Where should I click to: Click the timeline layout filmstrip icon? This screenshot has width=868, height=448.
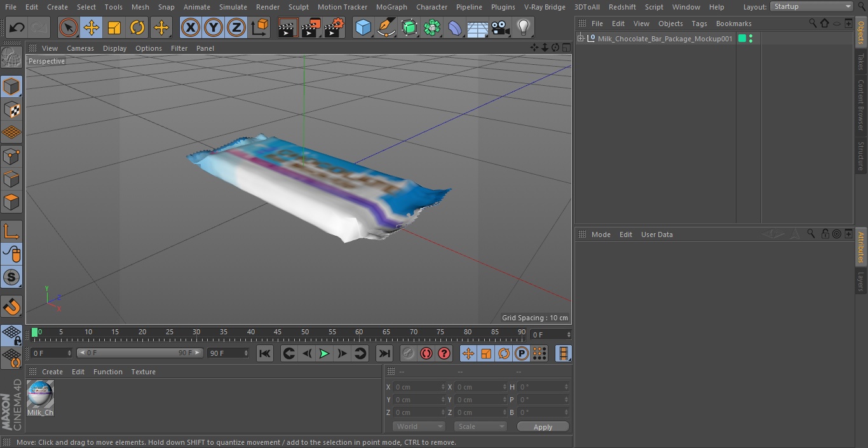pos(563,353)
